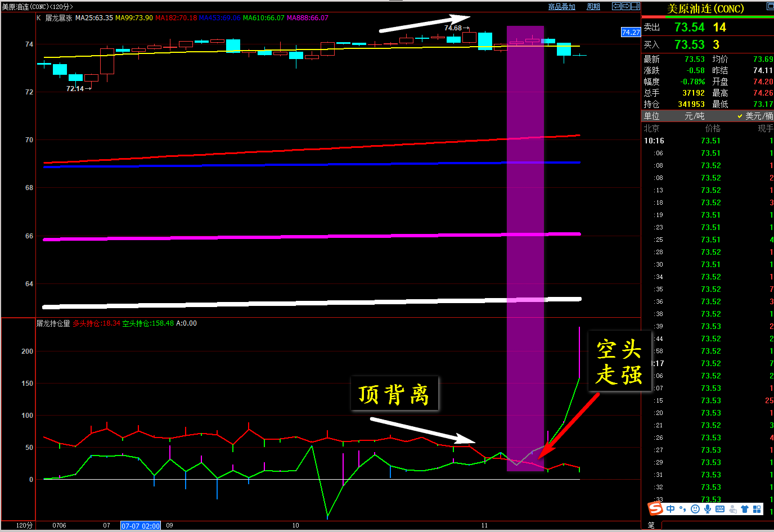Click the 120分 period label tab
This screenshot has width=774, height=532.
coord(24,525)
